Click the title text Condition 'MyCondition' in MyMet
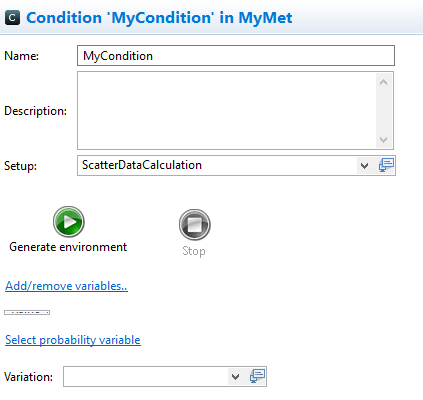Screen dimensions: 423x400 pos(159,18)
